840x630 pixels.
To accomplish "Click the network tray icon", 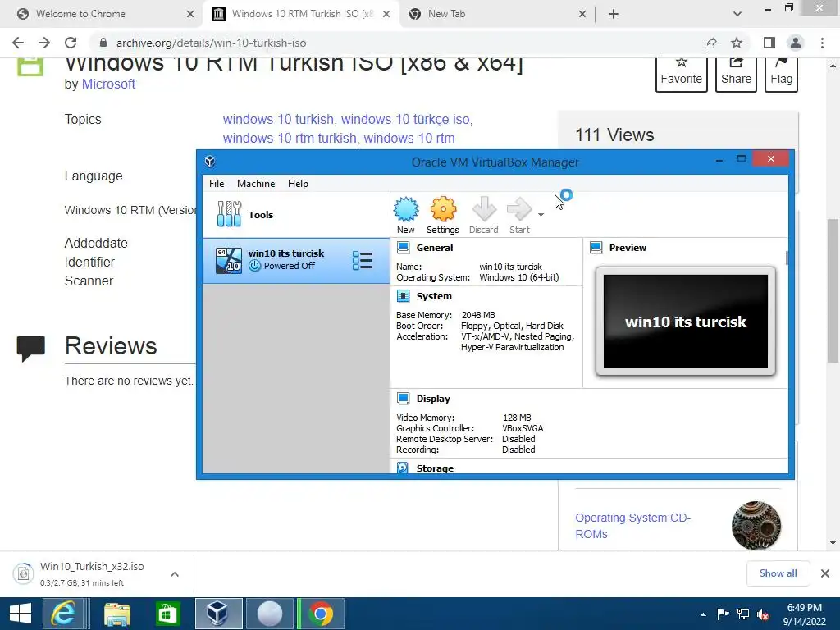I will pyautogui.click(x=743, y=614).
